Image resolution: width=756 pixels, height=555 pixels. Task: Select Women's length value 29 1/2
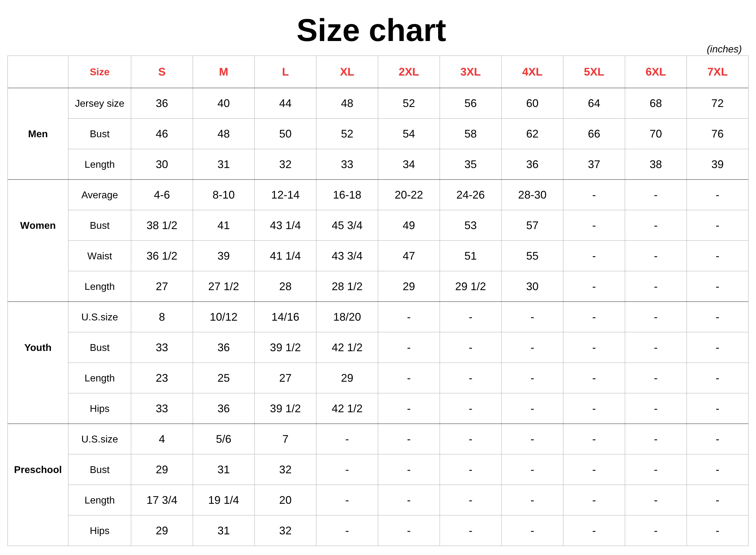click(470, 286)
